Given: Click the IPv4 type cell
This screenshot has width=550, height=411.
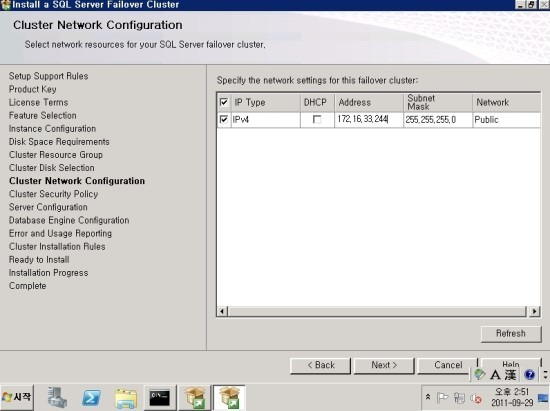Looking at the screenshot, I should click(x=266, y=120).
